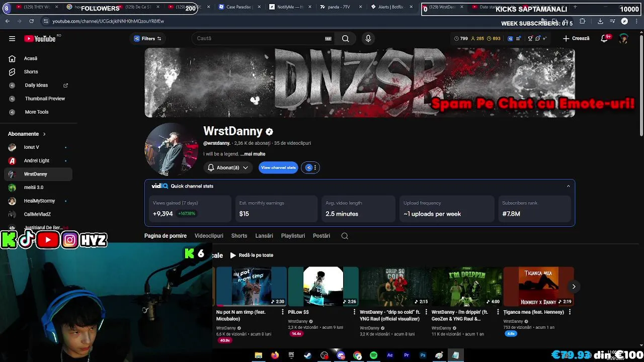The width and height of the screenshot is (644, 362).
Task: Switch to the Lansări tab
Action: pyautogui.click(x=264, y=236)
